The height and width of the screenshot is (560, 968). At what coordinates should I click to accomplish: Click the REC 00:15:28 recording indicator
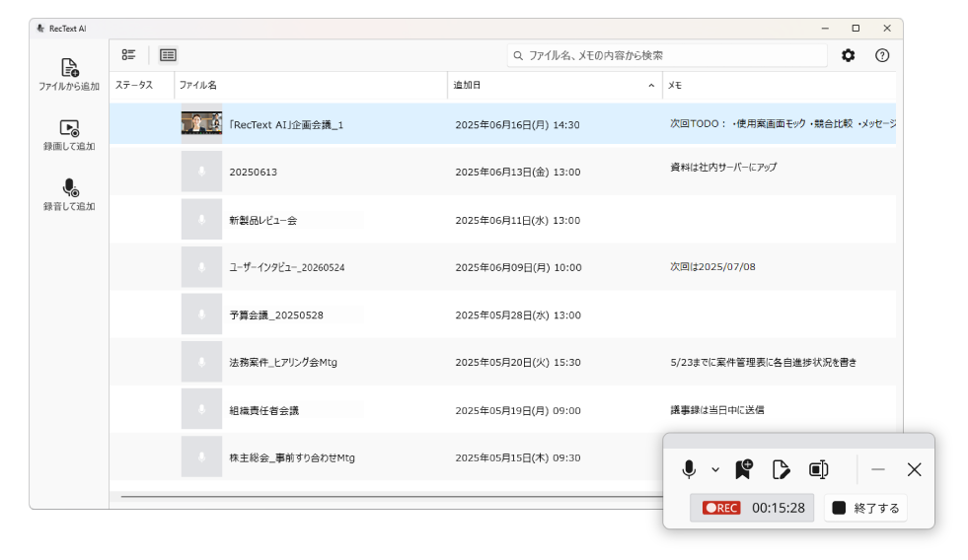(x=752, y=508)
